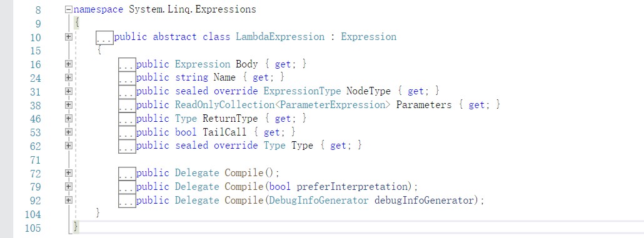Expand the TailCall property region
Image resolution: width=644 pixels, height=238 pixels.
pyautogui.click(x=69, y=132)
